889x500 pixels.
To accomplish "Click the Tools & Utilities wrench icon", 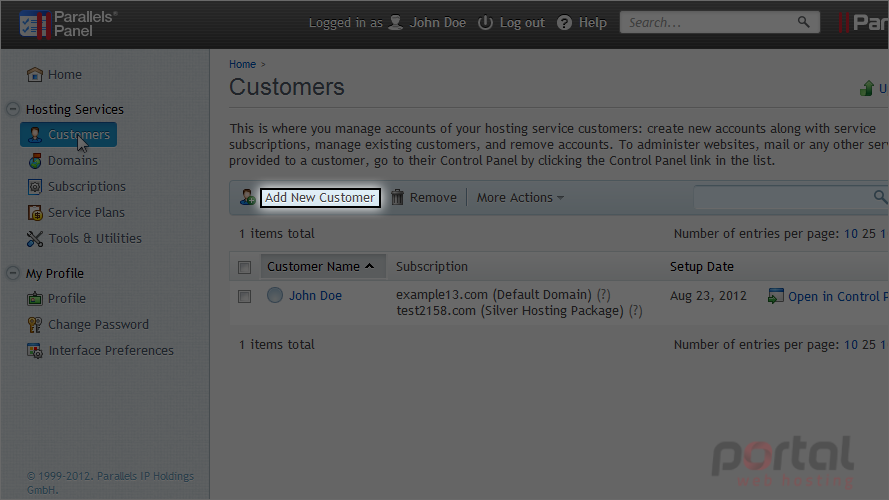I will tap(35, 239).
